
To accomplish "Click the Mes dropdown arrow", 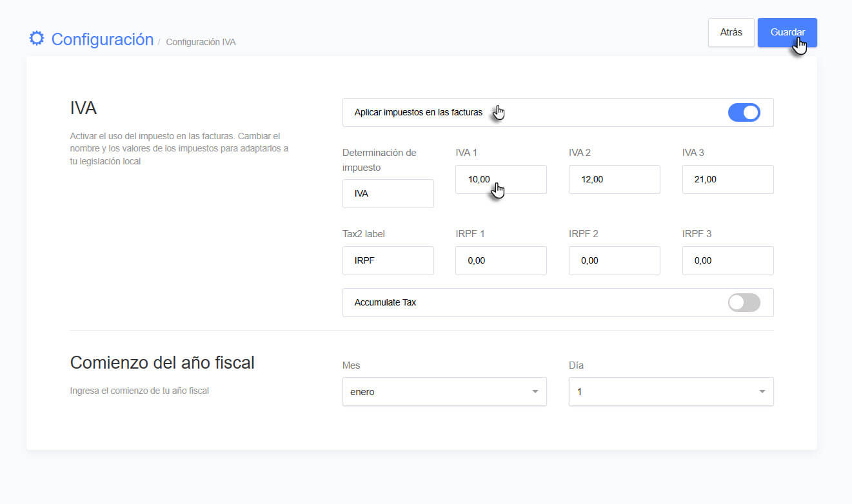I will 535,392.
